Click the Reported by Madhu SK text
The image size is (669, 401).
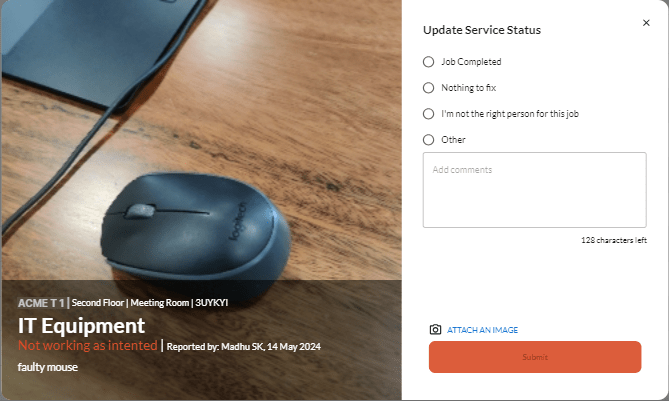coord(243,347)
